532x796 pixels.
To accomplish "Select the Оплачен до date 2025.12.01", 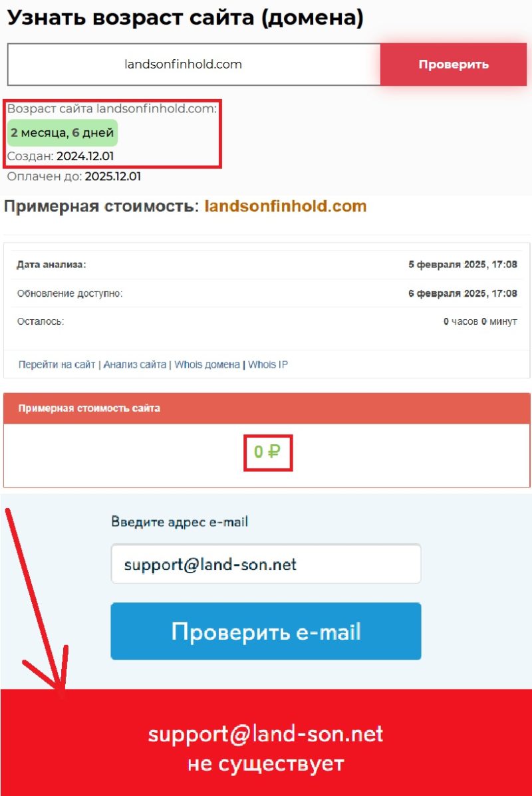I will pyautogui.click(x=112, y=176).
